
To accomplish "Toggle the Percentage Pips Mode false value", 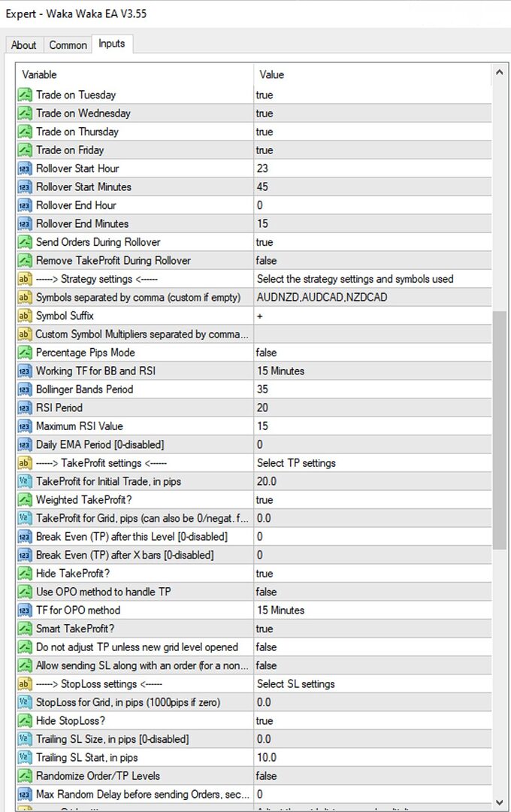I will 372,353.
